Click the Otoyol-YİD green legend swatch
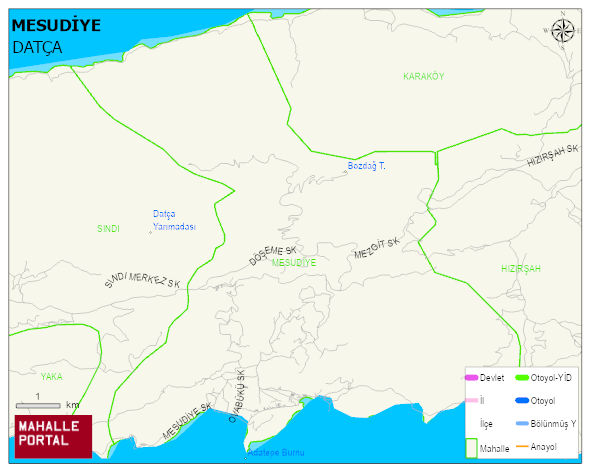This screenshot has height=472, width=591. pos(522,378)
